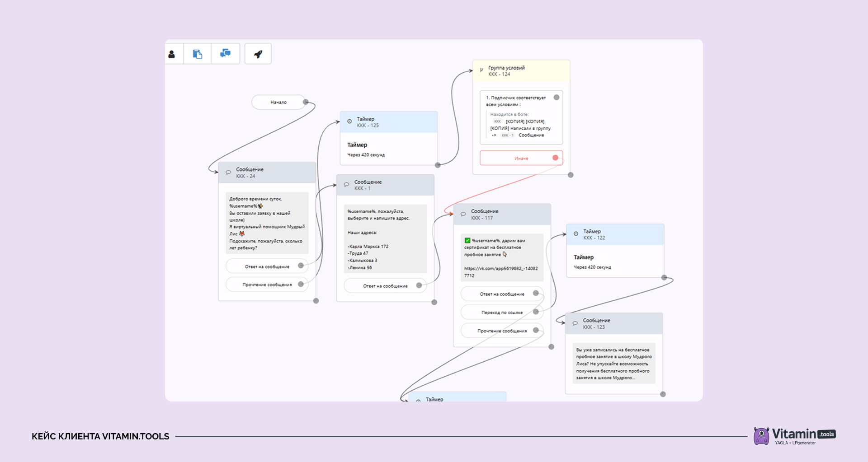Click the rocket launch icon
Image resolution: width=868 pixels, height=462 pixels.
pyautogui.click(x=258, y=54)
